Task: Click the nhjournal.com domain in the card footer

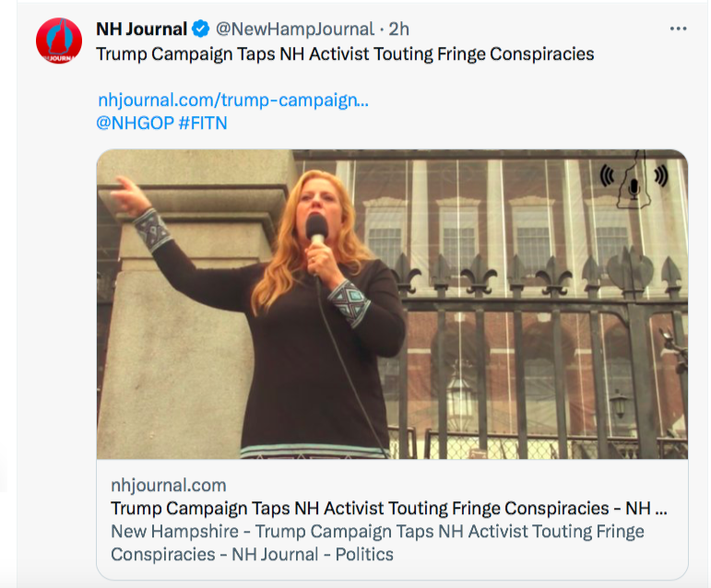Action: (x=168, y=485)
